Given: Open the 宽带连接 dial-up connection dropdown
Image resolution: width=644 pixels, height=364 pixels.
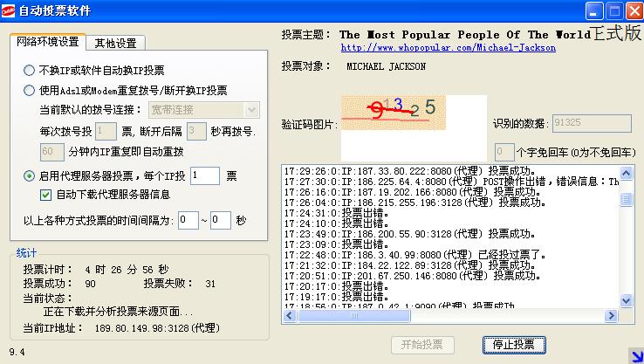Looking at the screenshot, I should tap(251, 109).
